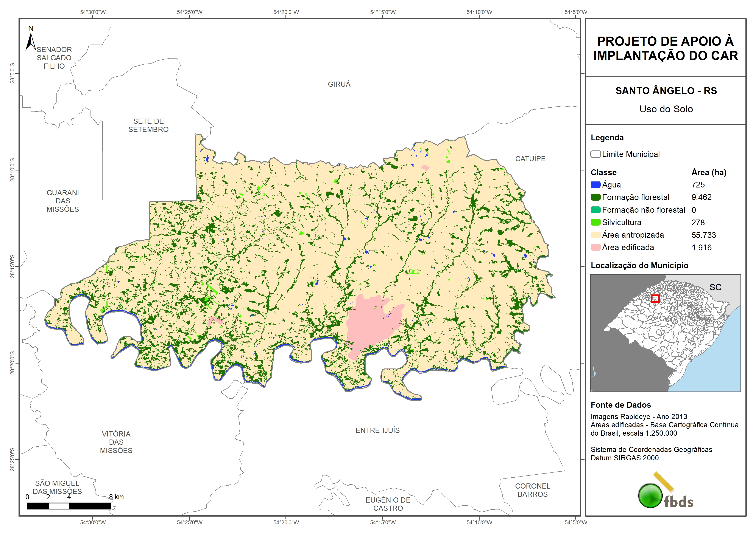
Task: Click the SETE DE SETEMBRO label
Action: [x=148, y=125]
